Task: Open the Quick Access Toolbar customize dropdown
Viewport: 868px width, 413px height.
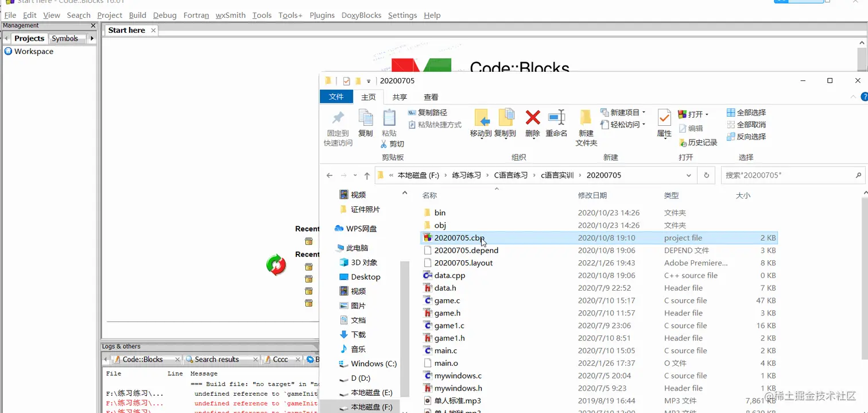Action: [x=369, y=81]
